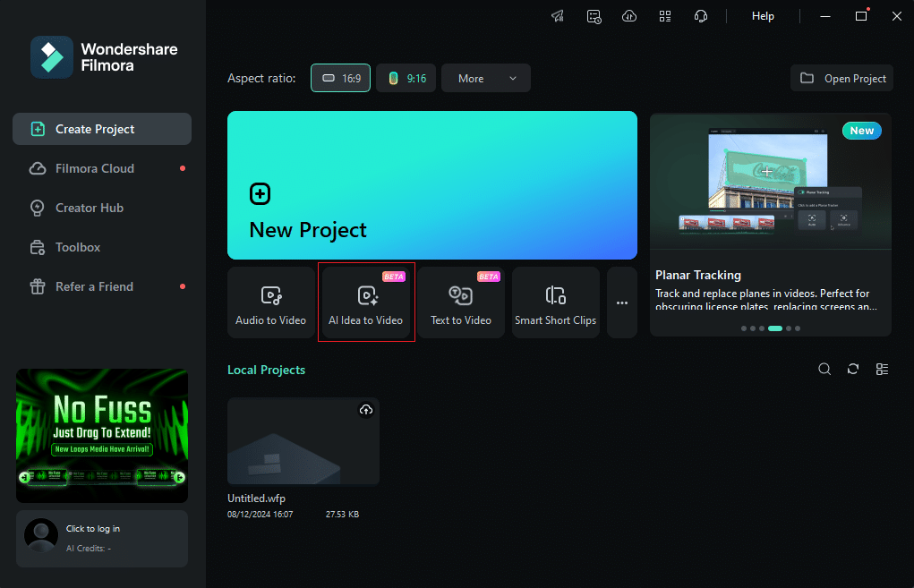
Task: Go to Filmora Cloud in sidebar
Action: point(94,168)
